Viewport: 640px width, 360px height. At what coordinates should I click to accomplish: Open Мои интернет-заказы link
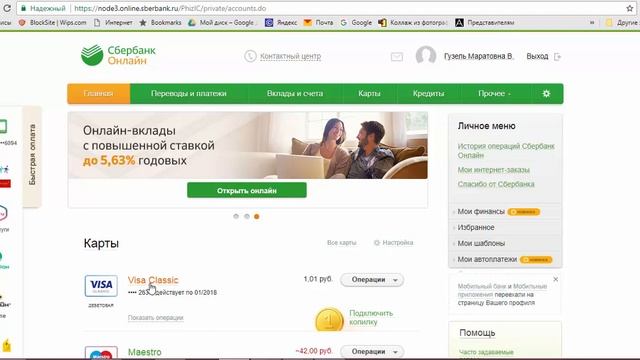pos(494,169)
